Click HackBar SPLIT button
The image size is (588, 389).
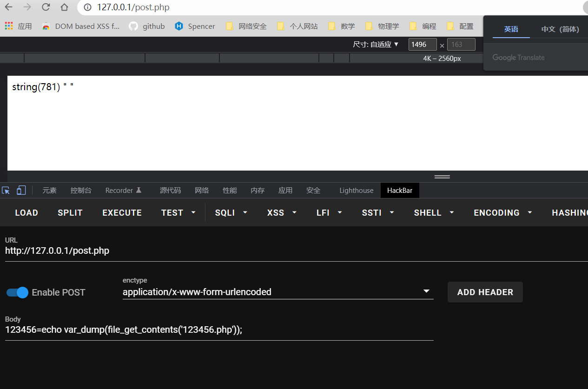pos(70,212)
